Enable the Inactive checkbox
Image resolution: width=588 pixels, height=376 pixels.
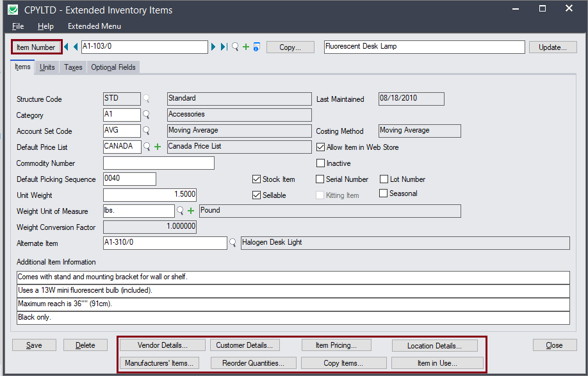tap(321, 163)
